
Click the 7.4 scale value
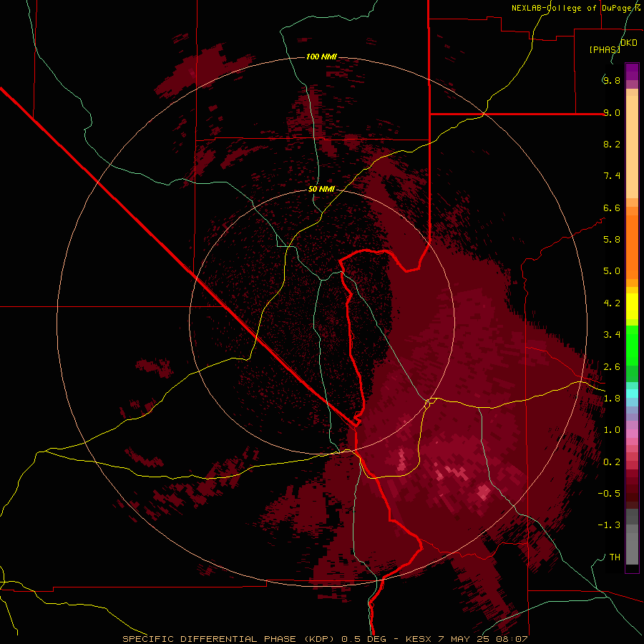point(612,176)
